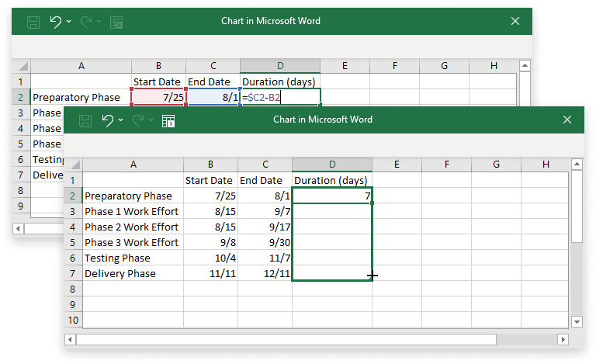The height and width of the screenshot is (364, 596).
Task: Select start date 7/25 cell, front window
Action: [x=210, y=196]
